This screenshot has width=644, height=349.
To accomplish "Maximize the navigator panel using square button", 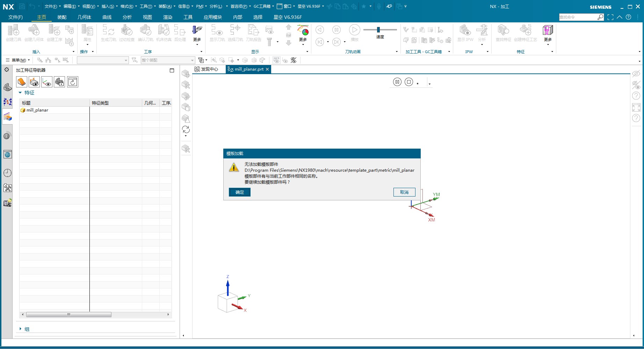I will pyautogui.click(x=172, y=70).
